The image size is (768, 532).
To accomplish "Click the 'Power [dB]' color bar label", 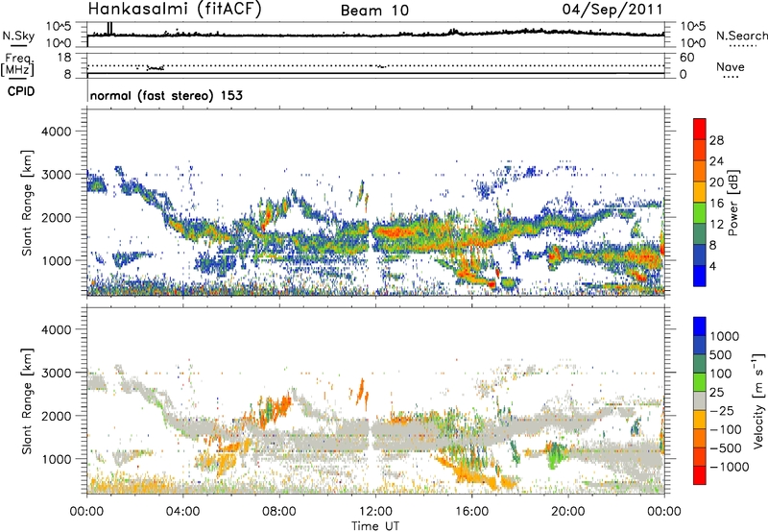I will coord(732,203).
